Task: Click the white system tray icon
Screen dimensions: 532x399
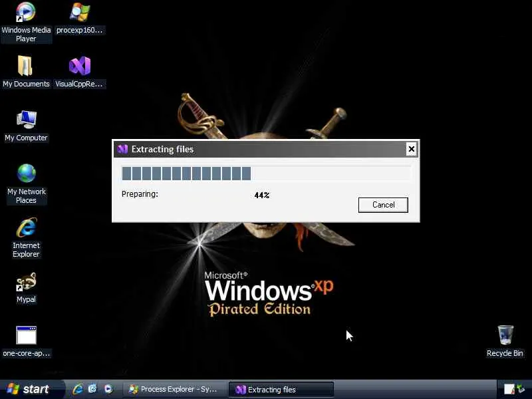Action: (x=509, y=389)
